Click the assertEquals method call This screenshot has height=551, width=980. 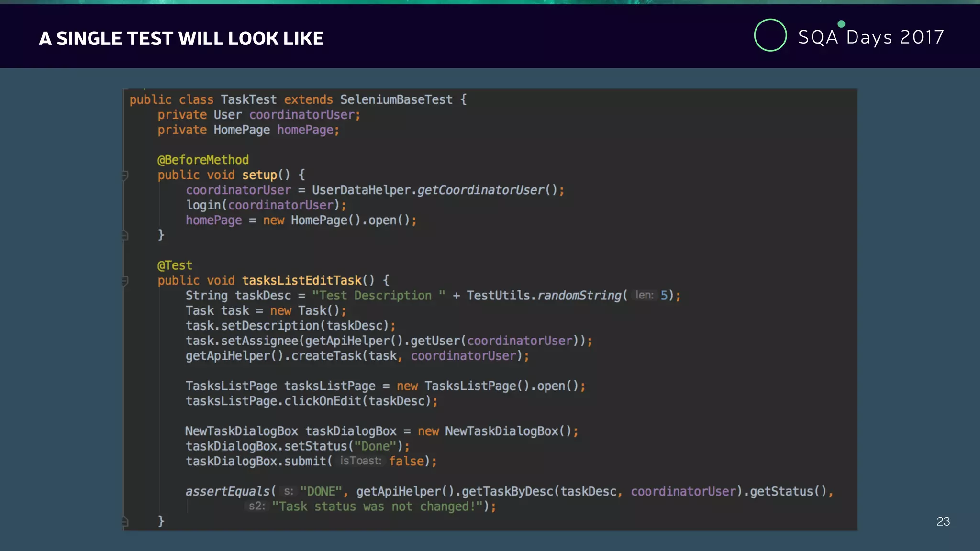tap(228, 491)
